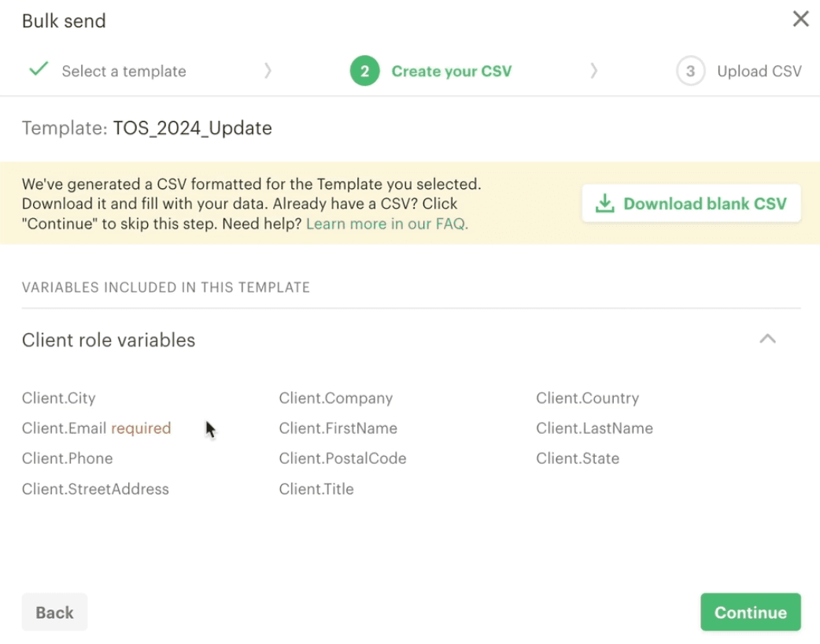Image resolution: width=820 pixels, height=644 pixels.
Task: Click the download arrow icon
Action: pyautogui.click(x=604, y=204)
